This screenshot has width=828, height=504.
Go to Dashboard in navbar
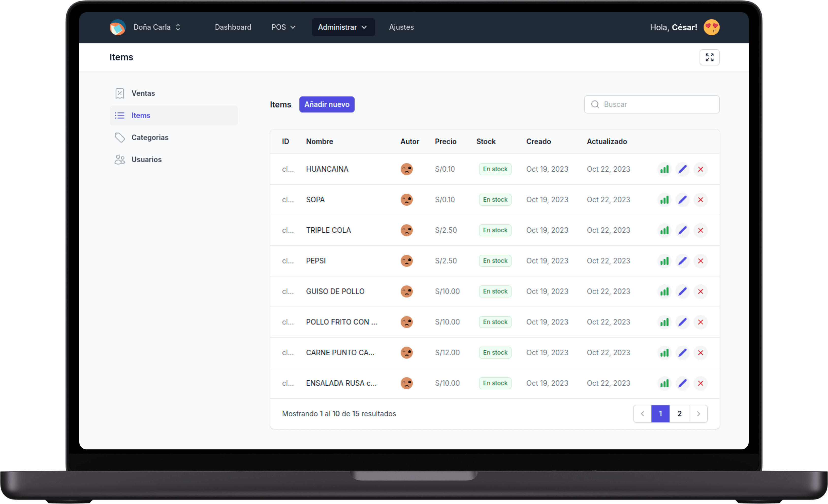tap(233, 27)
